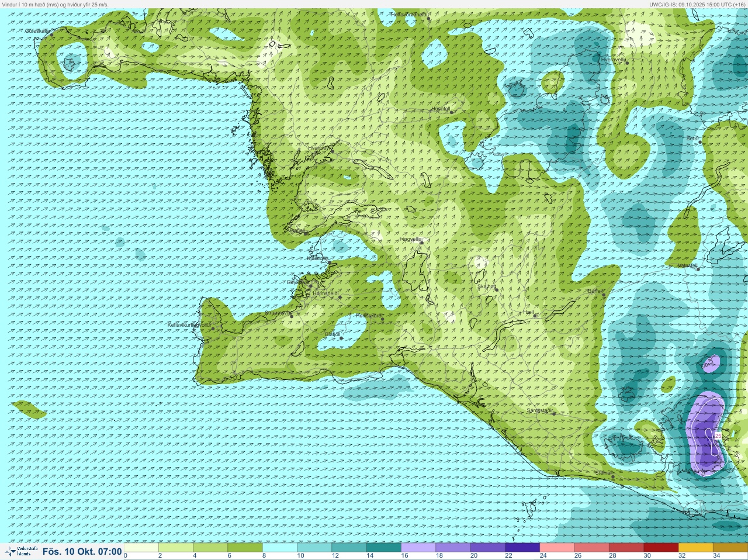Click the legend tick label '16'
748x560 pixels.
404,556
